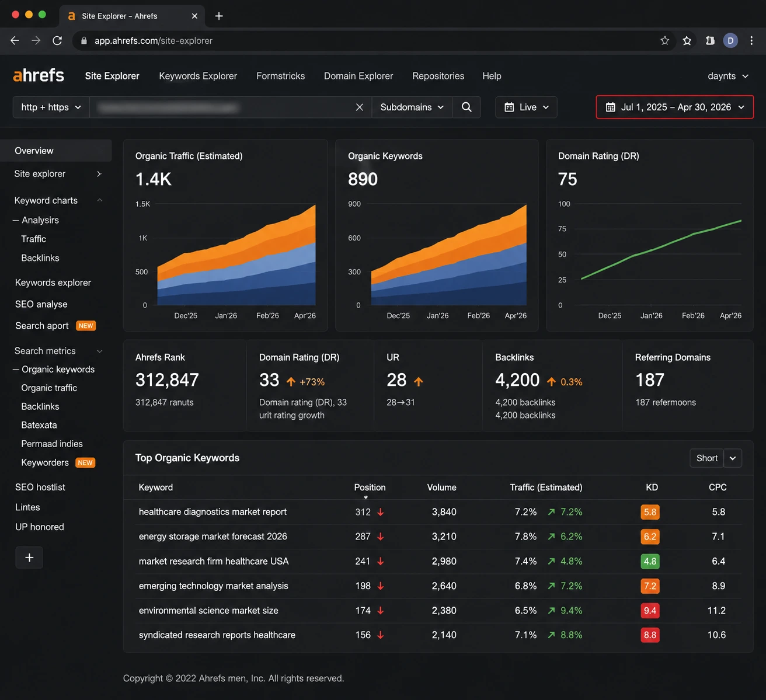
Task: Click the site lock icon in address bar
Action: click(84, 41)
